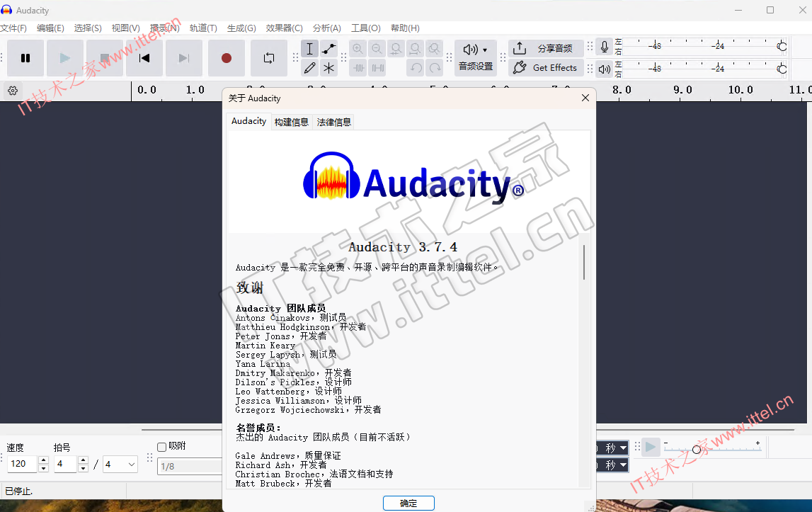Select the Audacity tab in About dialog

(248, 121)
